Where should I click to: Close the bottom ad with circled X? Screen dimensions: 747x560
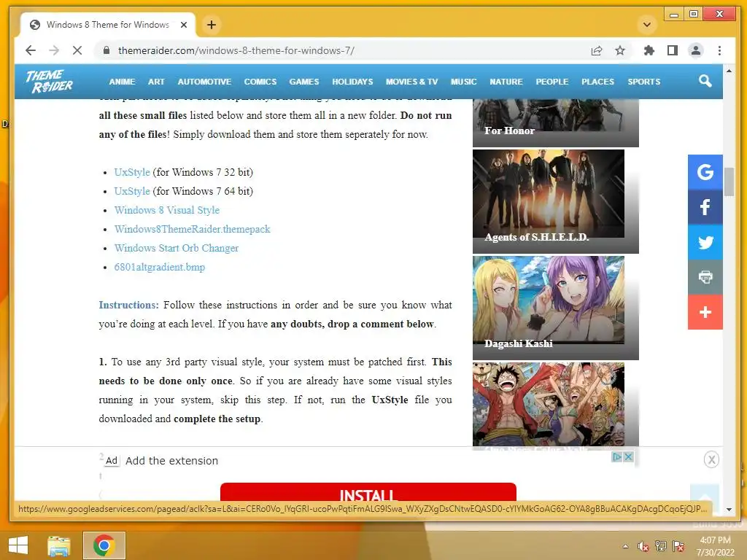pyautogui.click(x=711, y=459)
